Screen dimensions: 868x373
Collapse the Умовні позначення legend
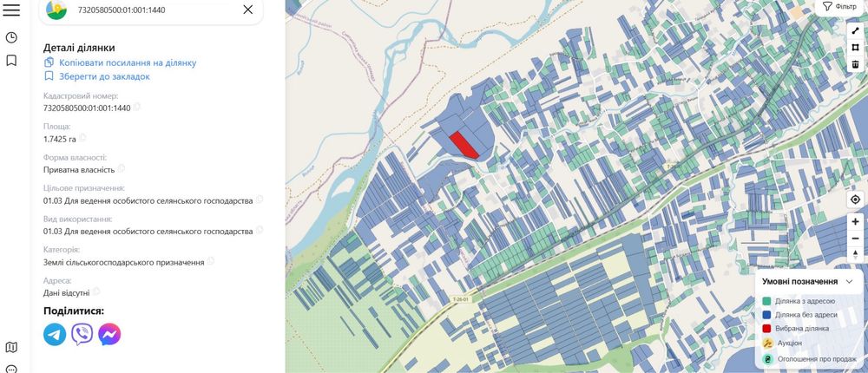coord(849,281)
